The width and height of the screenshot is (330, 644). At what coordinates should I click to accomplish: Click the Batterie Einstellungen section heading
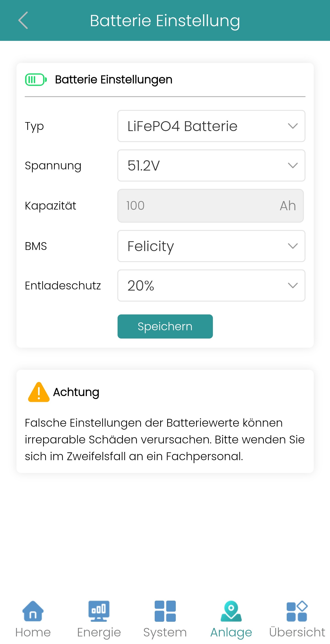pyautogui.click(x=114, y=80)
